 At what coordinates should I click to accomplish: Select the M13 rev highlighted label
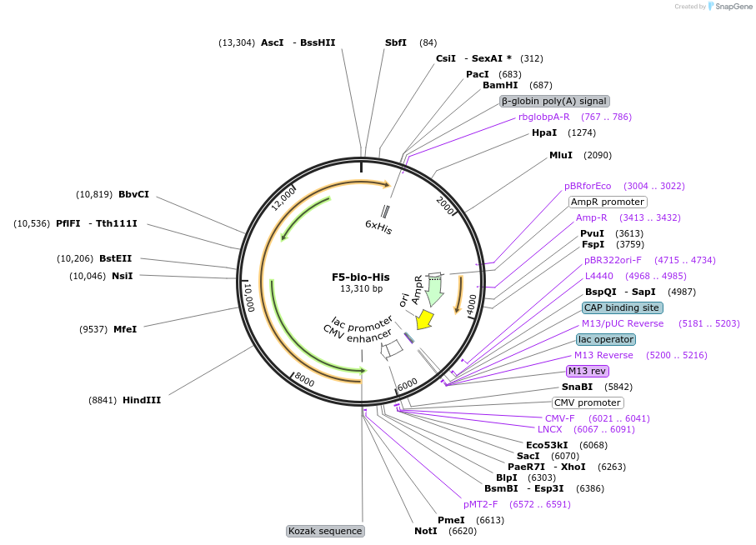tap(588, 371)
